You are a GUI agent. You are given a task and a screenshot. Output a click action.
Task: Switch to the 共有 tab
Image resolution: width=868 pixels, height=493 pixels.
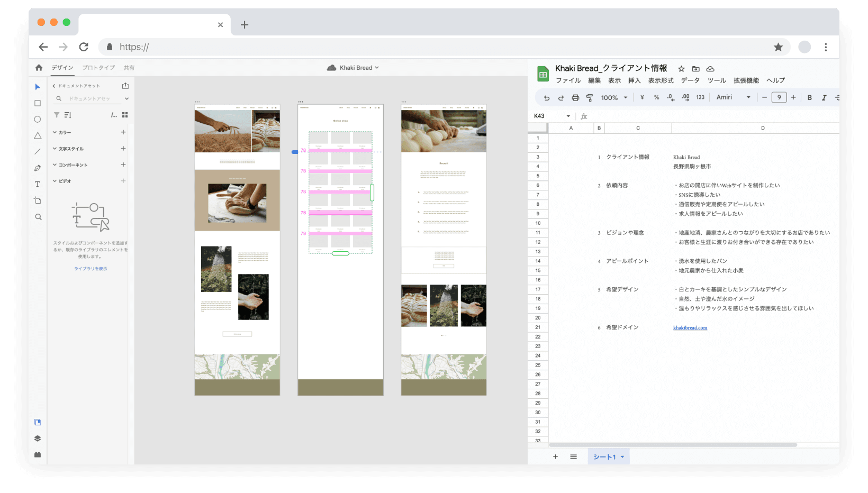pos(129,68)
